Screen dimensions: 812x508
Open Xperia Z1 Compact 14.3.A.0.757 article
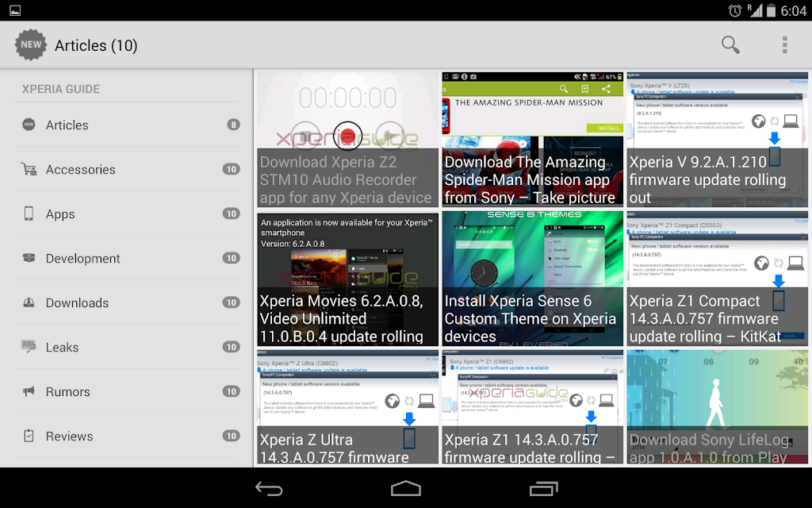717,279
